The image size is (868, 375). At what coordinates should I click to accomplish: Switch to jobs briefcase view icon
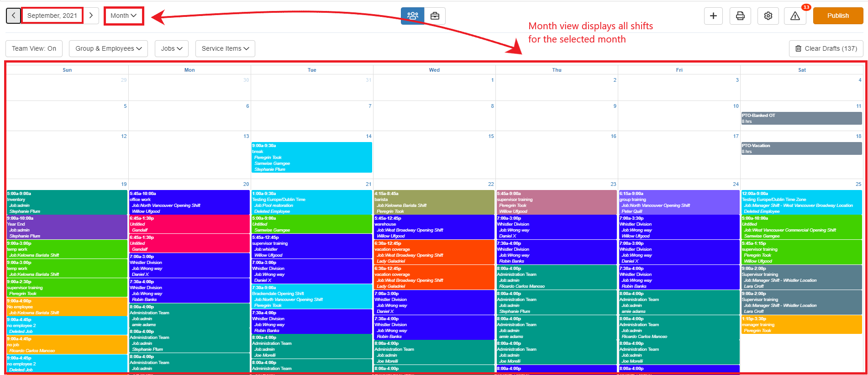435,16
